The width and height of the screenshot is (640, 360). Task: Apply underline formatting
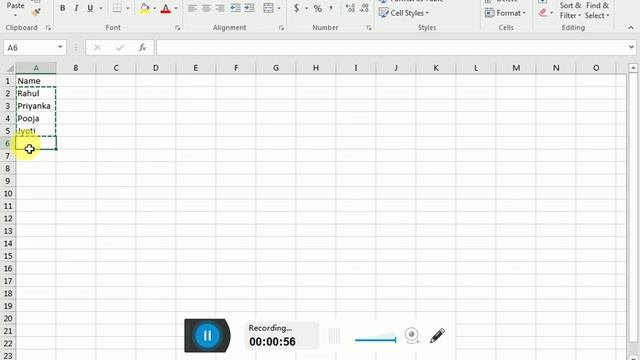click(90, 8)
